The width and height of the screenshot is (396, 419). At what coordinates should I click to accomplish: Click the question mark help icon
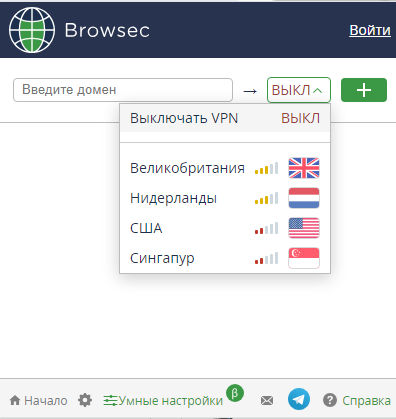(x=330, y=400)
